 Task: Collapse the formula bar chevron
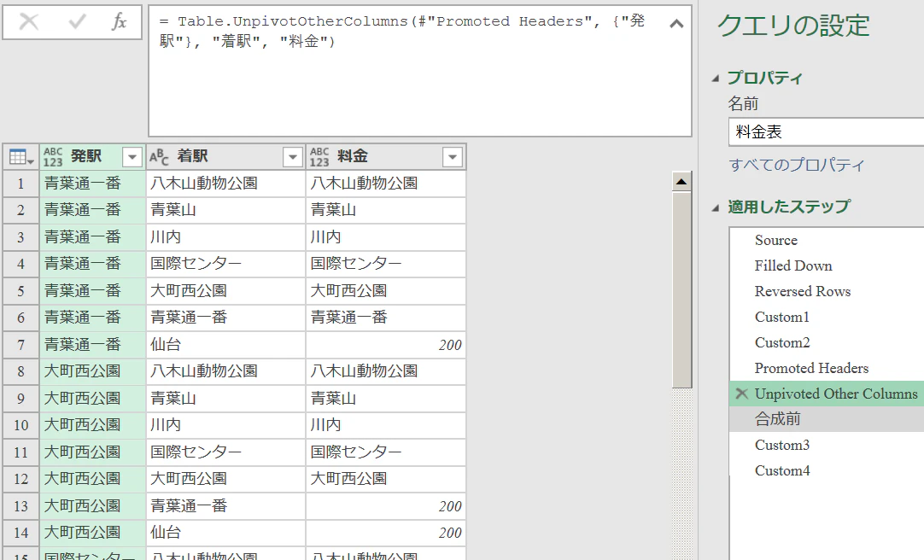tap(676, 24)
